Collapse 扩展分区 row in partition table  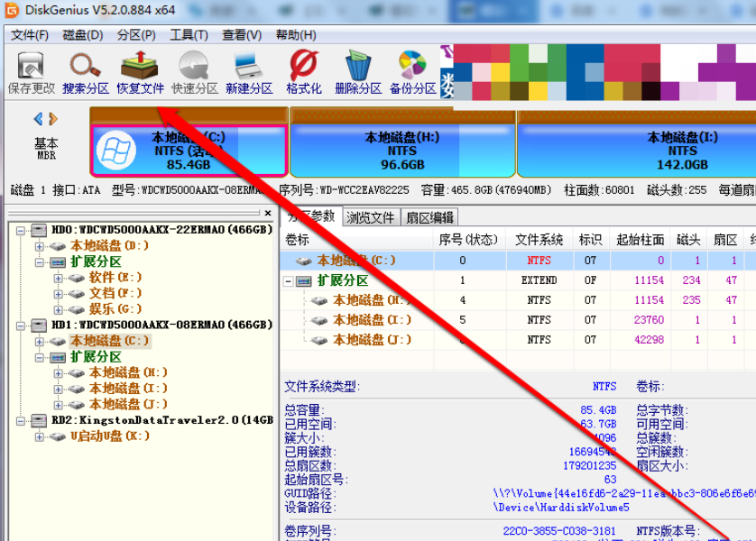290,281
